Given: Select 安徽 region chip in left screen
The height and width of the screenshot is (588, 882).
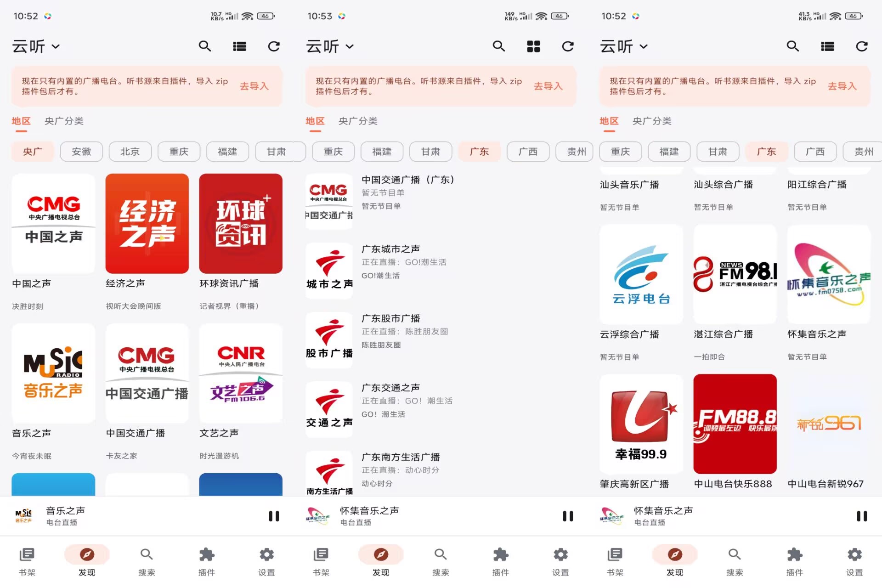Looking at the screenshot, I should pyautogui.click(x=81, y=152).
